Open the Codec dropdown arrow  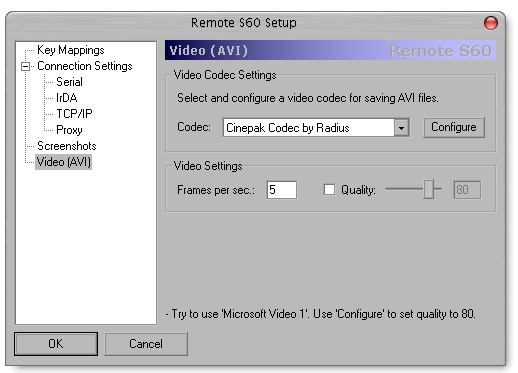click(x=401, y=128)
